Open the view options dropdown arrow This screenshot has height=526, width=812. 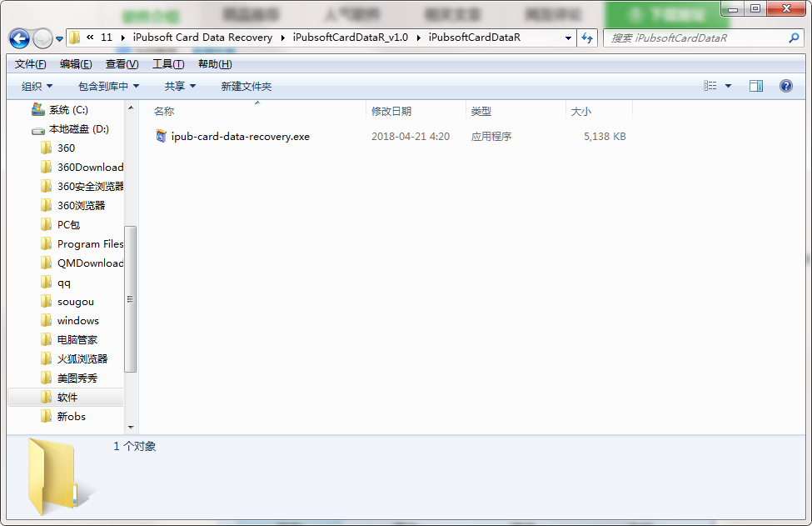728,86
